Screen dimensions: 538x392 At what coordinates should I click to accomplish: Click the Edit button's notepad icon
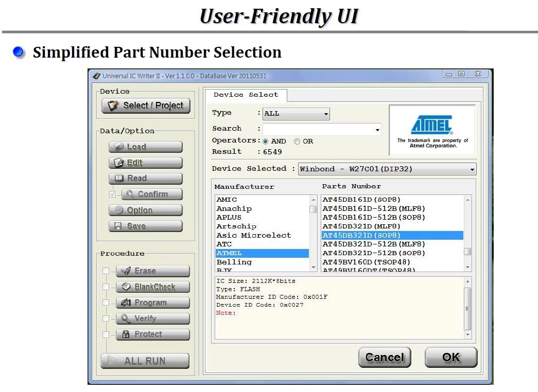118,163
